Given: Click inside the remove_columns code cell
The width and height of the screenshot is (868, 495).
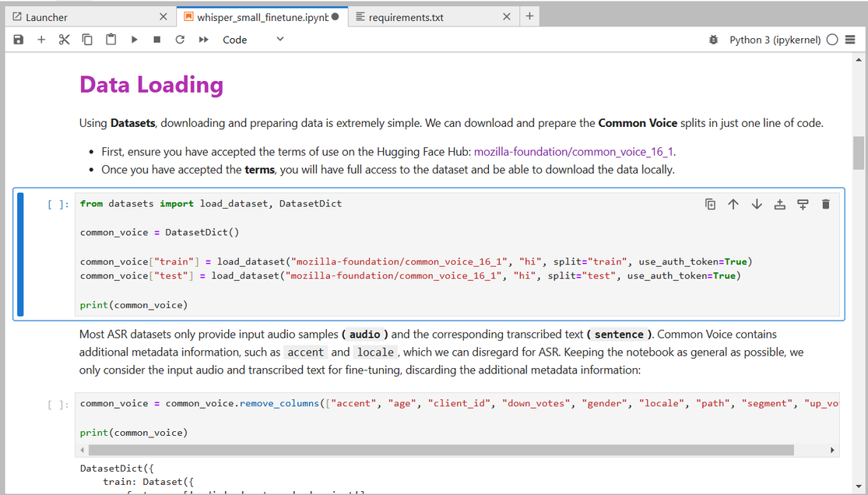Looking at the screenshot, I should pyautogui.click(x=457, y=418).
